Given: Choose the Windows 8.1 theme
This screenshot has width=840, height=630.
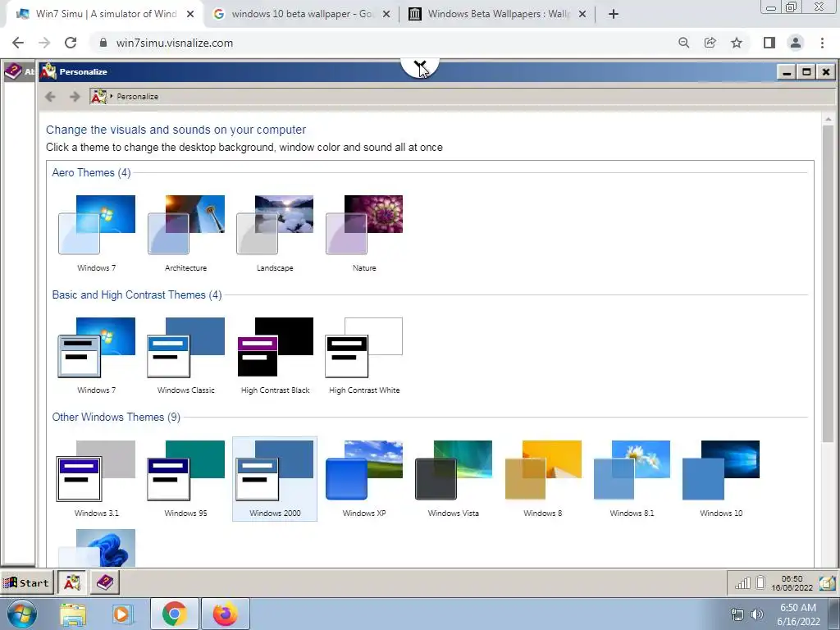Looking at the screenshot, I should [632, 478].
